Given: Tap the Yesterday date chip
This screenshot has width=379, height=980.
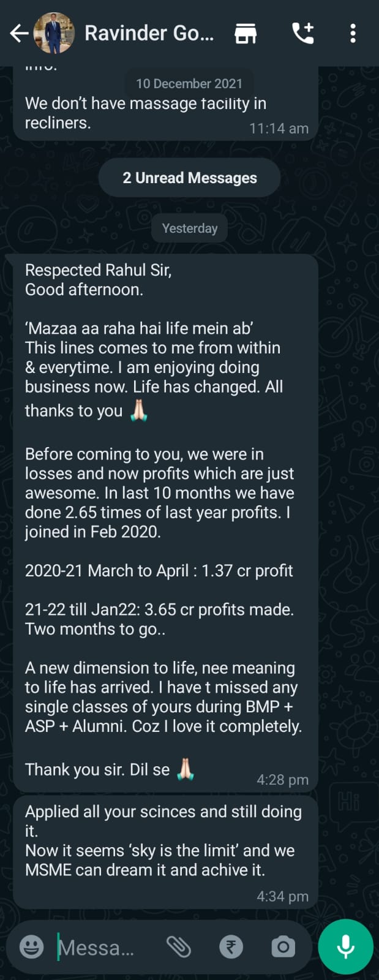Looking at the screenshot, I should coord(189,228).
